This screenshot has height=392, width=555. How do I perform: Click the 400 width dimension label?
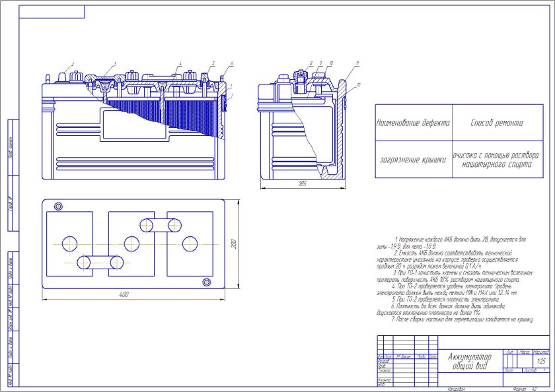(123, 294)
